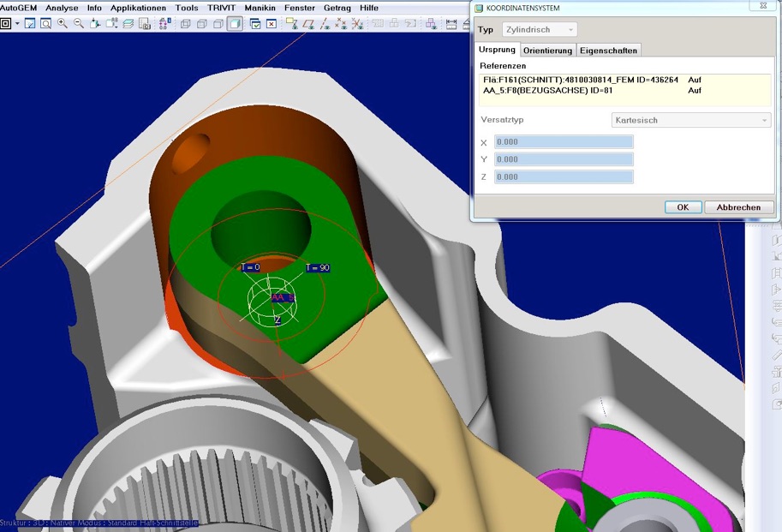Open the AutoGEM menu
This screenshot has height=532, width=782.
[19, 8]
